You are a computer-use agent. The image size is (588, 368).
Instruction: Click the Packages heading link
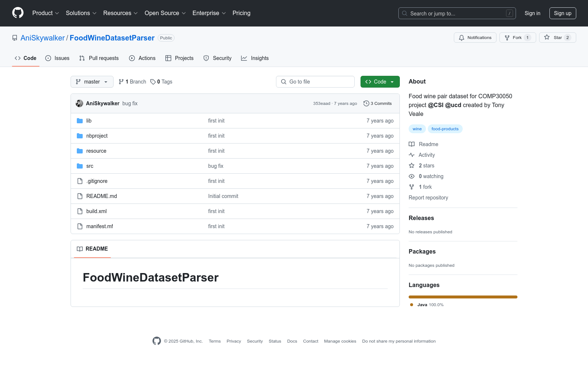[x=422, y=251]
